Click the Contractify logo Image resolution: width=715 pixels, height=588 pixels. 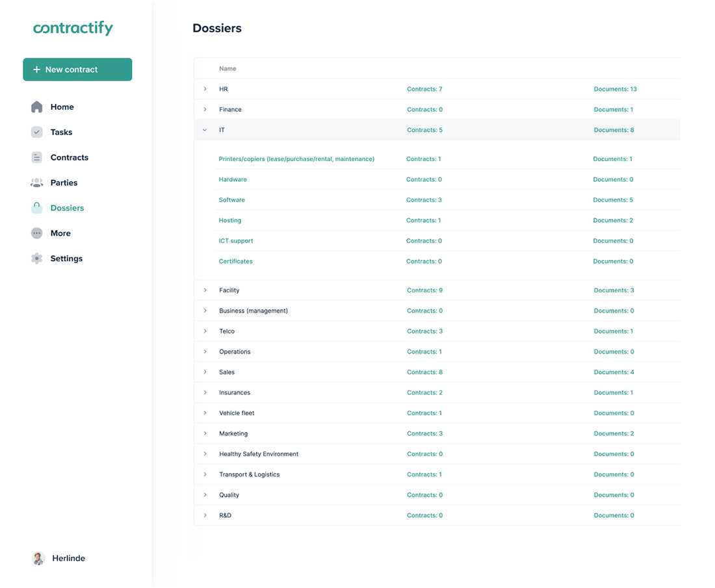(x=73, y=28)
